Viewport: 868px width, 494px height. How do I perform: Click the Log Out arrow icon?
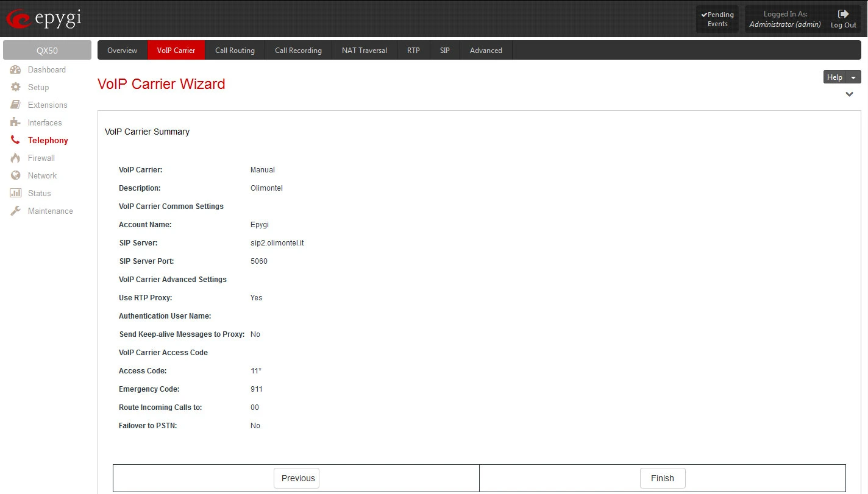pyautogui.click(x=843, y=14)
